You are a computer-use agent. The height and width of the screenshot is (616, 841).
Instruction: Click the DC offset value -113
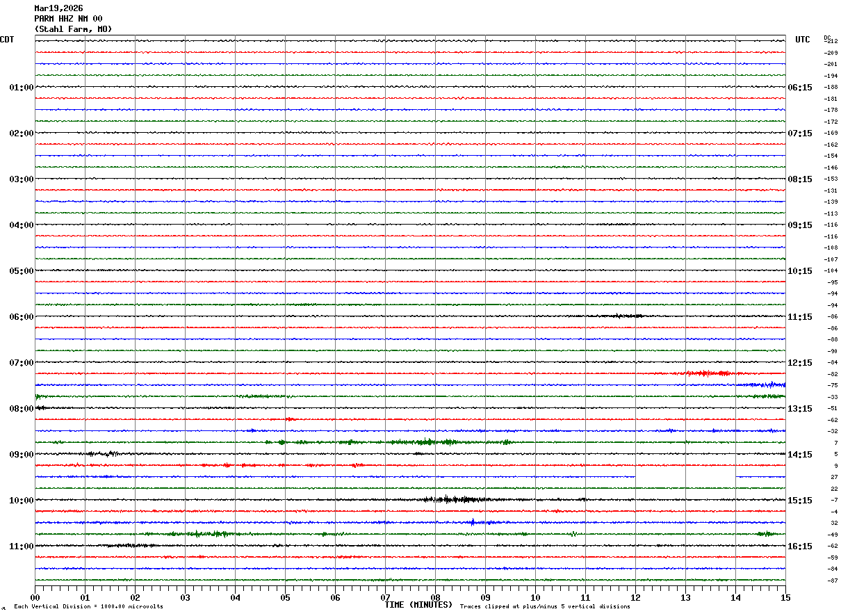pos(831,213)
